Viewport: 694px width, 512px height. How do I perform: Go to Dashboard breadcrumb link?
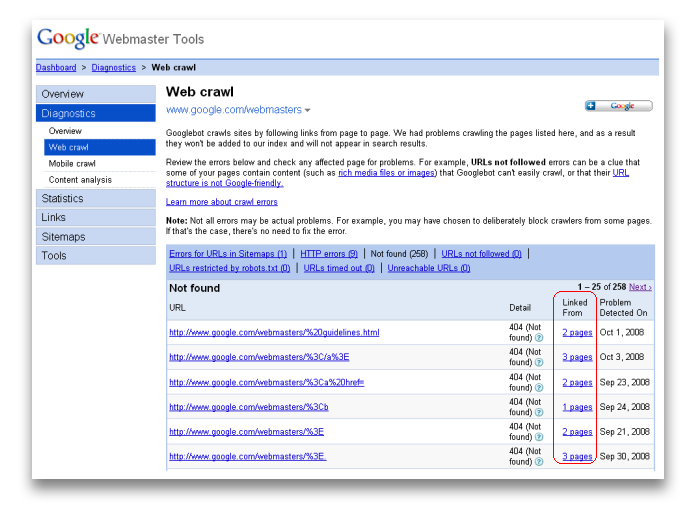click(x=56, y=68)
